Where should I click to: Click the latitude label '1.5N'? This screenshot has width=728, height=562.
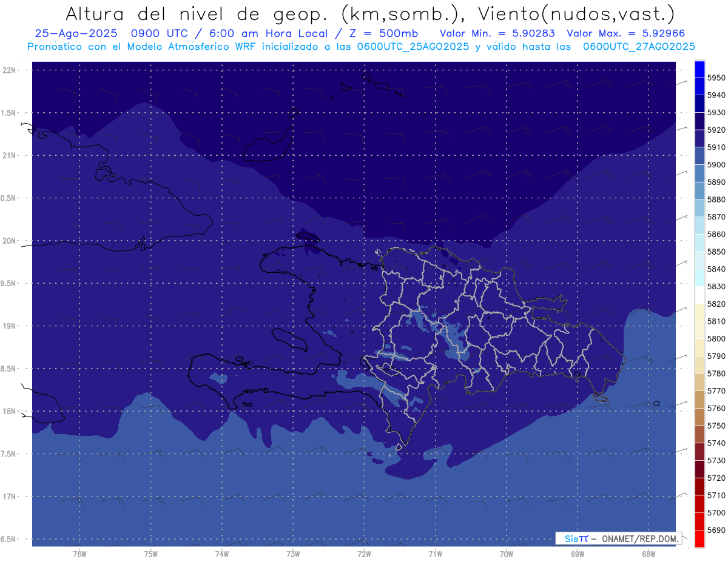[9, 113]
